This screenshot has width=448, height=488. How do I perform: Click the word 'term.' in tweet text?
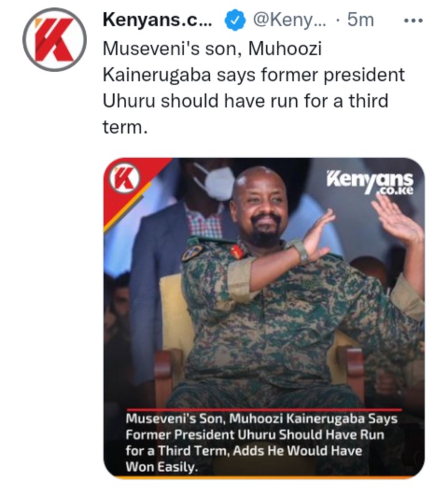pyautogui.click(x=124, y=127)
